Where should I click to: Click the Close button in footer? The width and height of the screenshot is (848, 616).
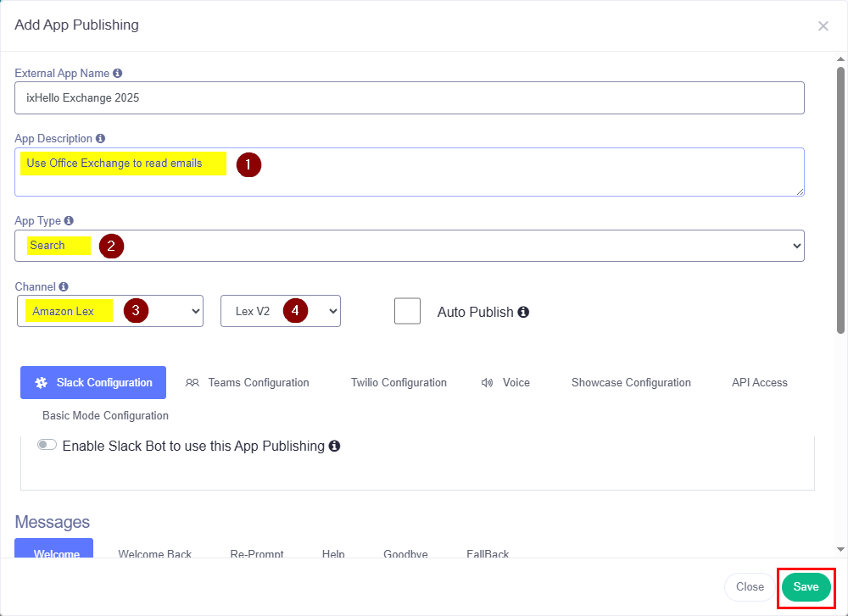pyautogui.click(x=750, y=587)
